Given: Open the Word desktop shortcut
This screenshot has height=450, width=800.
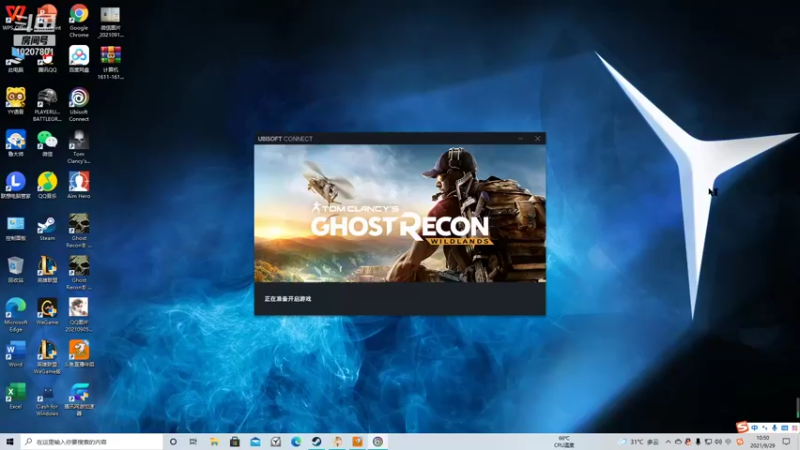Looking at the screenshot, I should tap(16, 354).
